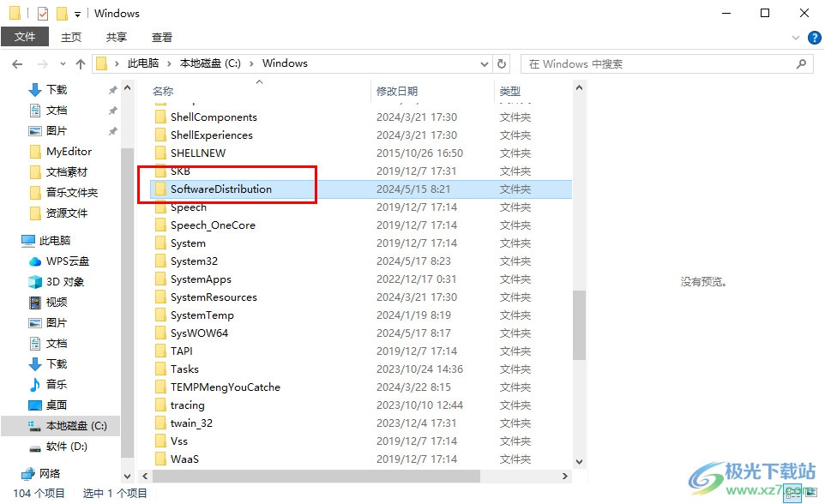This screenshot has width=825, height=504.
Task: Open pinned 图片 in quick access
Action: 57,131
